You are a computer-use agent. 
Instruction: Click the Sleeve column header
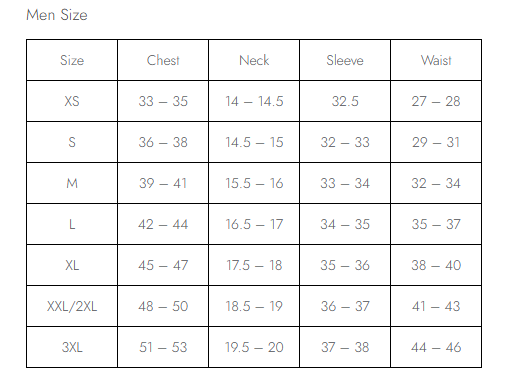point(345,60)
